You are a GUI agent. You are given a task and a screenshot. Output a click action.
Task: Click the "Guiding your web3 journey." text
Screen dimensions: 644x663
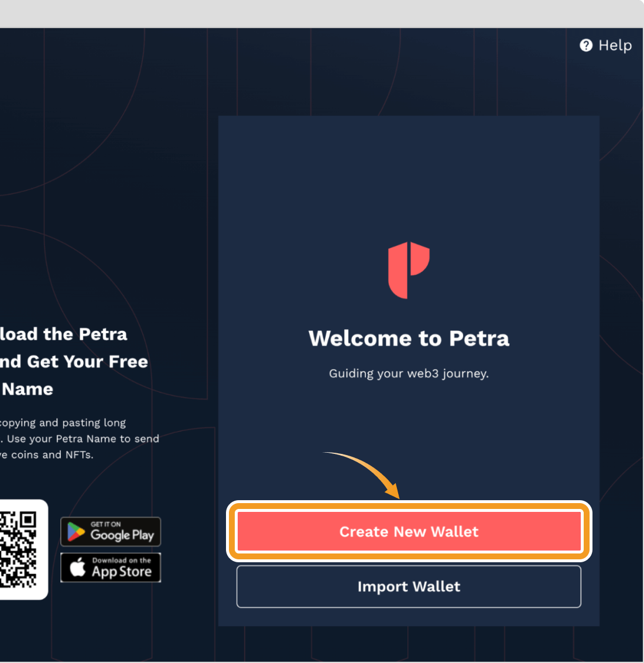point(409,374)
